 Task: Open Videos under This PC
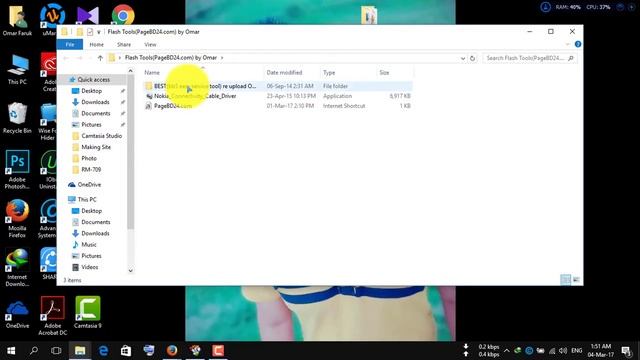pos(89,267)
